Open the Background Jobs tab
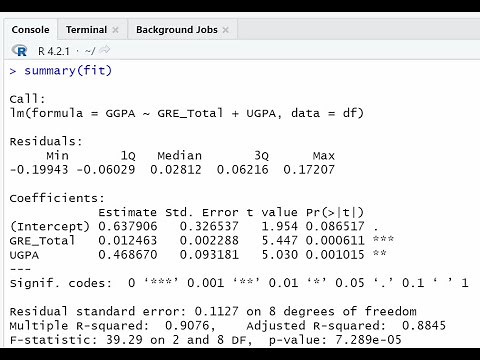The width and height of the screenshot is (480, 360). pos(177,30)
